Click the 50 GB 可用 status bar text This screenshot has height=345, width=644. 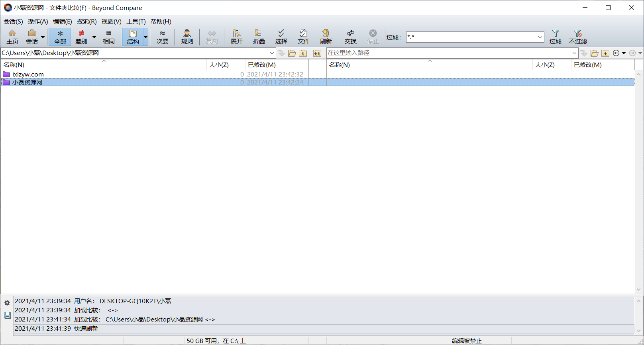[x=216, y=341]
